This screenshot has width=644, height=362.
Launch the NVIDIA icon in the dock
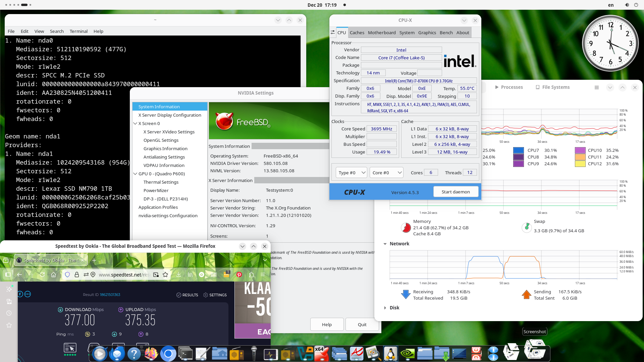click(408, 354)
